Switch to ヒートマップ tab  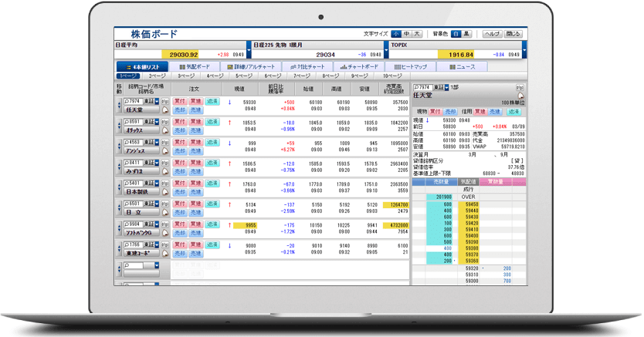[410, 67]
